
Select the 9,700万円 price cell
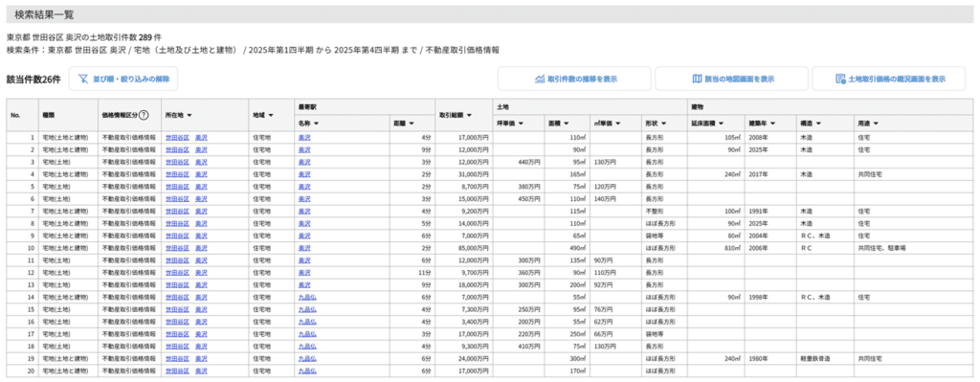pyautogui.click(x=464, y=273)
